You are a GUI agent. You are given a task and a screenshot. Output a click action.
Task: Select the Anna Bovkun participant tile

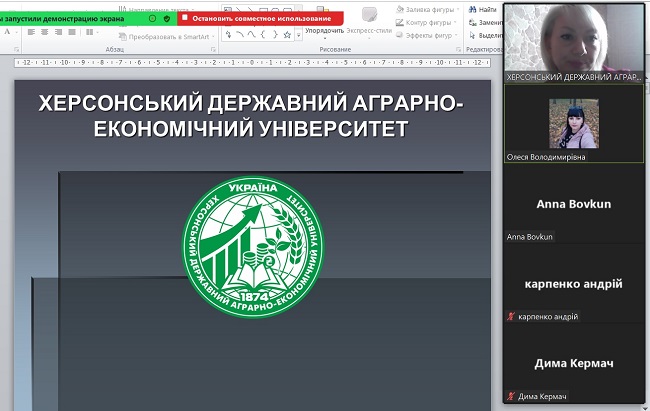574,204
